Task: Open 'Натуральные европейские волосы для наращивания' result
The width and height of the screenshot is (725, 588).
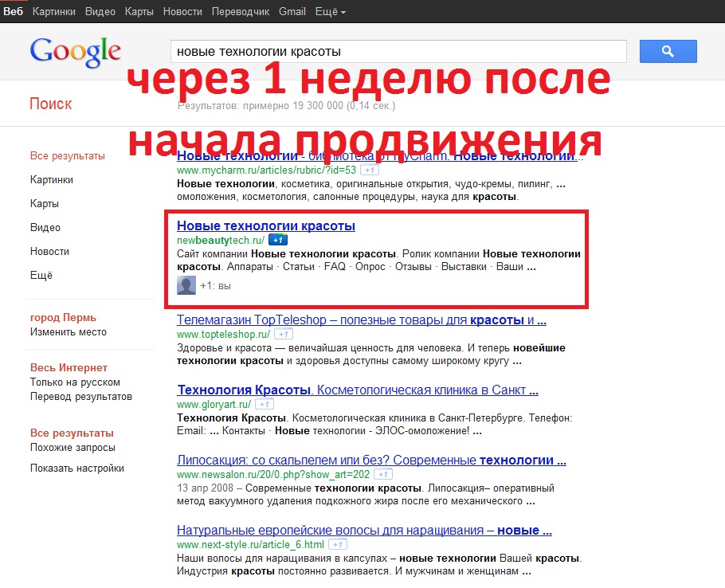Action: (364, 530)
